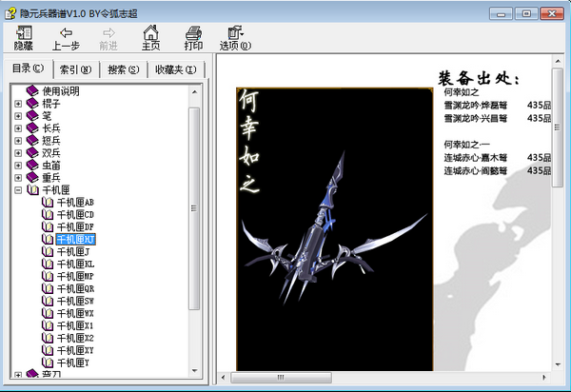Click the 隐藏 (Hide) toolbar icon
Screen dimensions: 571x392
tap(24, 38)
